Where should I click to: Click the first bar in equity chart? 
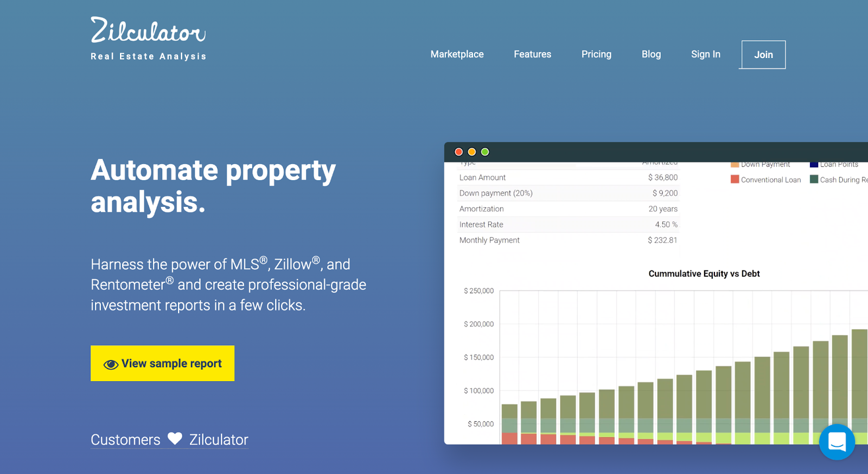(509, 424)
